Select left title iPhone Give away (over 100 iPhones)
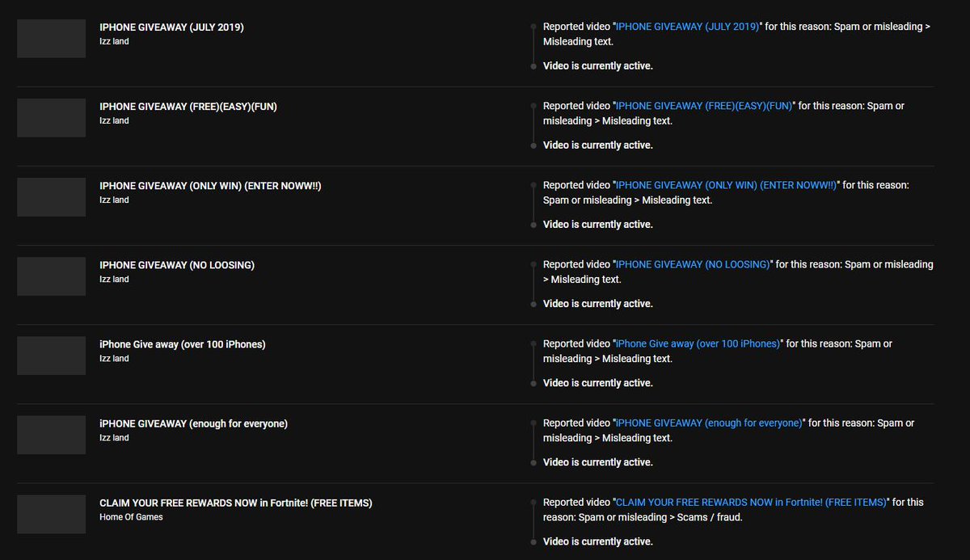The height and width of the screenshot is (560, 970). [183, 343]
